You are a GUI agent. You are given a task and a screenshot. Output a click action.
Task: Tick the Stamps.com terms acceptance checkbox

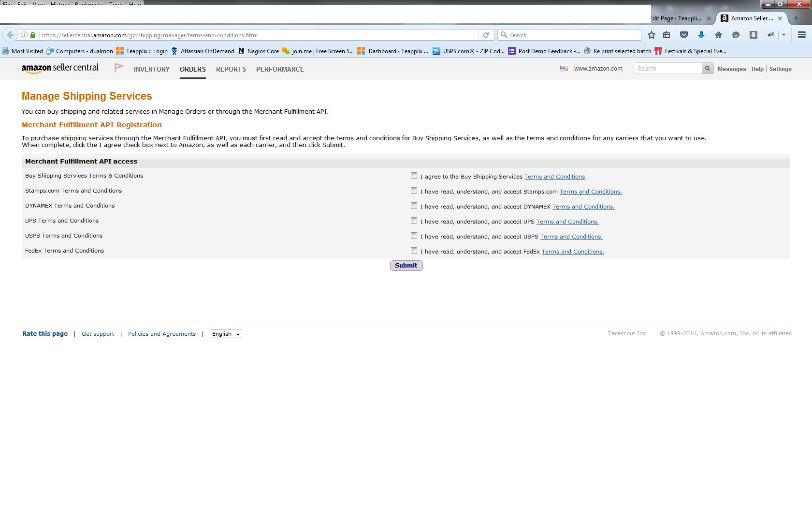click(x=414, y=191)
